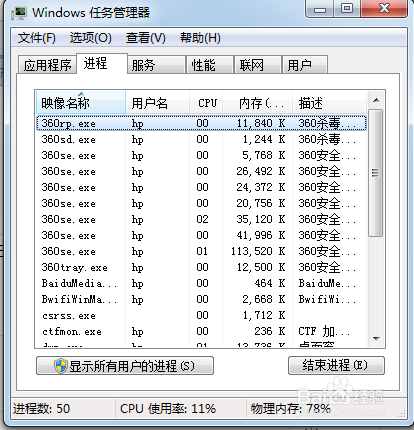Viewport: 414px width, 430px height.
Task: Select 360se.exe using 20,756 K memory
Action: pyautogui.click(x=201, y=203)
